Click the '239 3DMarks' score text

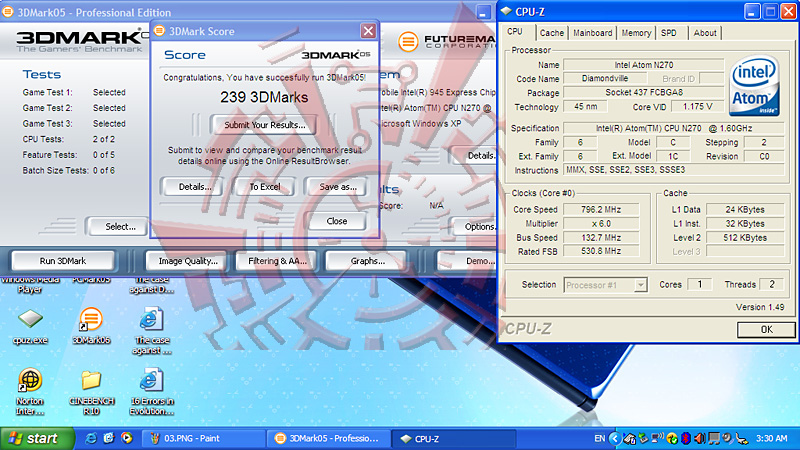264,97
